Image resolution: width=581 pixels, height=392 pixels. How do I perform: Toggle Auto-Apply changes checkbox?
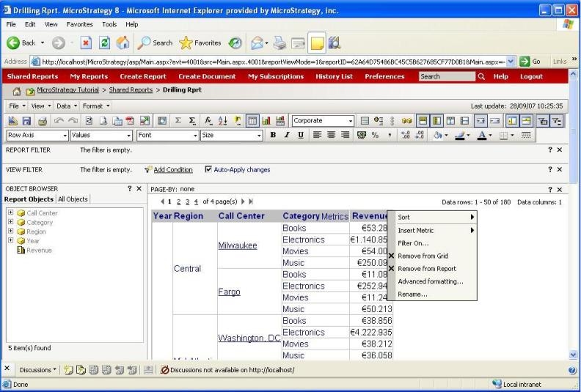click(208, 170)
